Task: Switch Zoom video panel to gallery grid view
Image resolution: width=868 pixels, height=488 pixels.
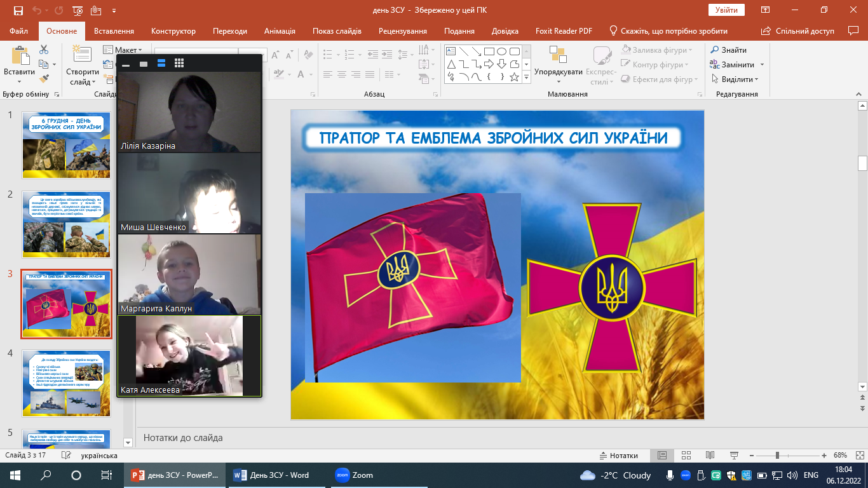Action: click(179, 63)
